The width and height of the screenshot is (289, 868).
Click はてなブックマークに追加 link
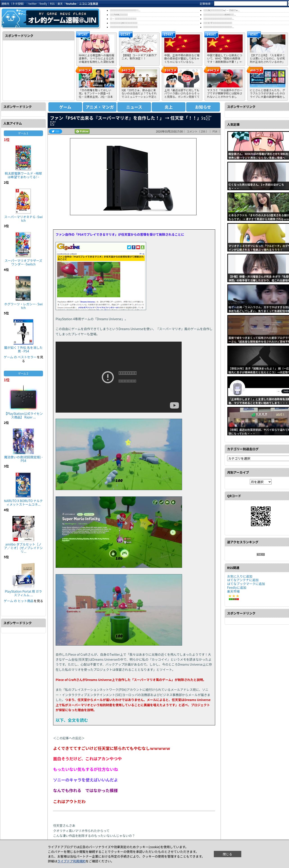point(246,584)
